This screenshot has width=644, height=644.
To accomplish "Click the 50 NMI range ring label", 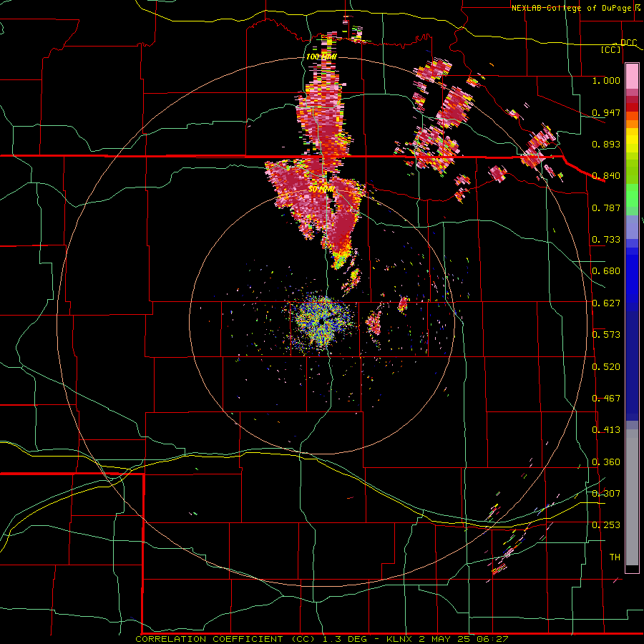I will coord(321,190).
